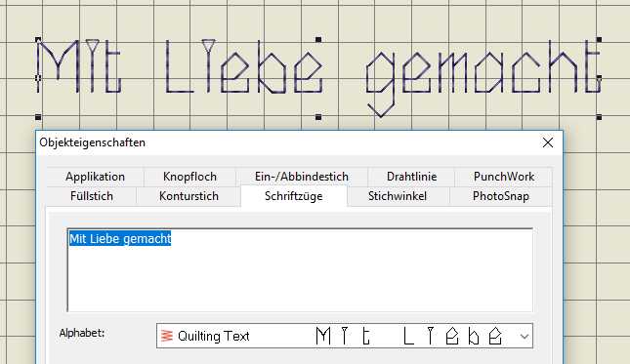Open the PunchWork tab

coord(504,177)
